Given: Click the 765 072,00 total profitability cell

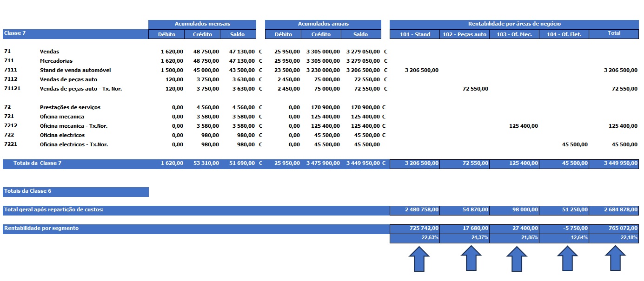Looking at the screenshot, I should click(614, 229).
